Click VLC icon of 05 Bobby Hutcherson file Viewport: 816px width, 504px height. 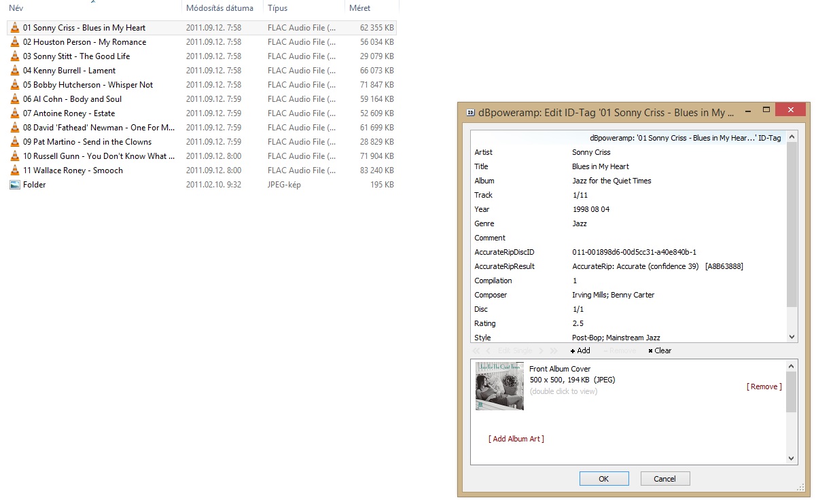tap(14, 85)
